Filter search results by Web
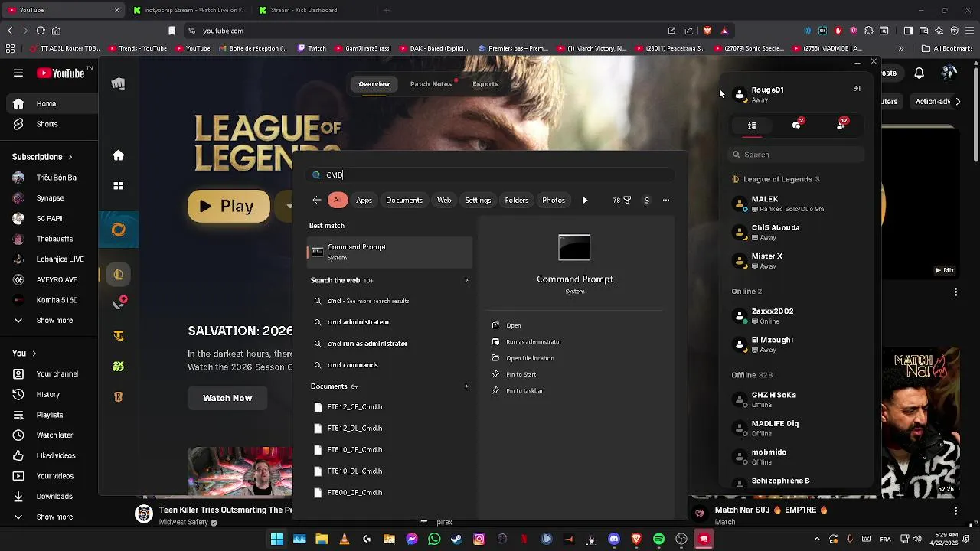980x551 pixels. click(x=444, y=201)
